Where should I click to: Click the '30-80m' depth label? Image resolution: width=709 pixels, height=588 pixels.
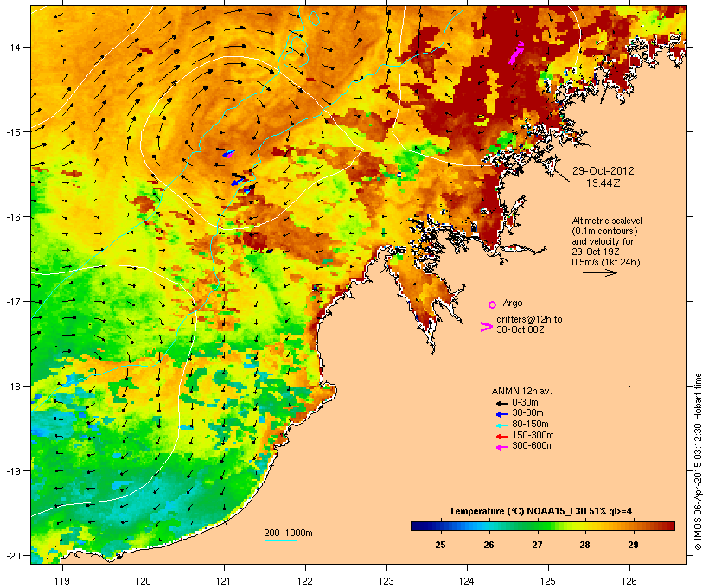coord(527,413)
